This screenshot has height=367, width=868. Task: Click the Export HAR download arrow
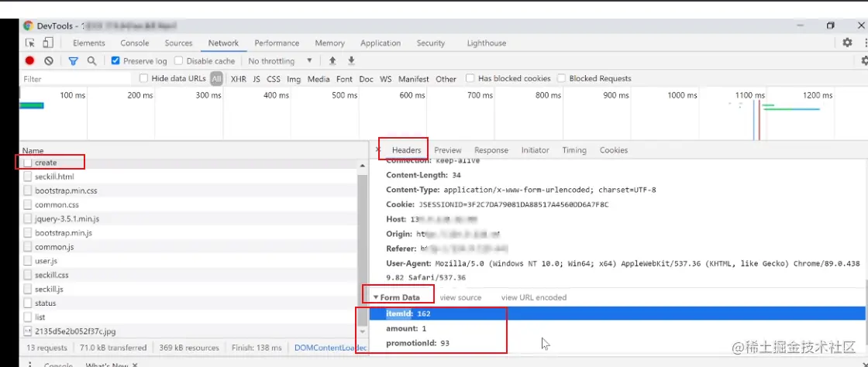(351, 61)
